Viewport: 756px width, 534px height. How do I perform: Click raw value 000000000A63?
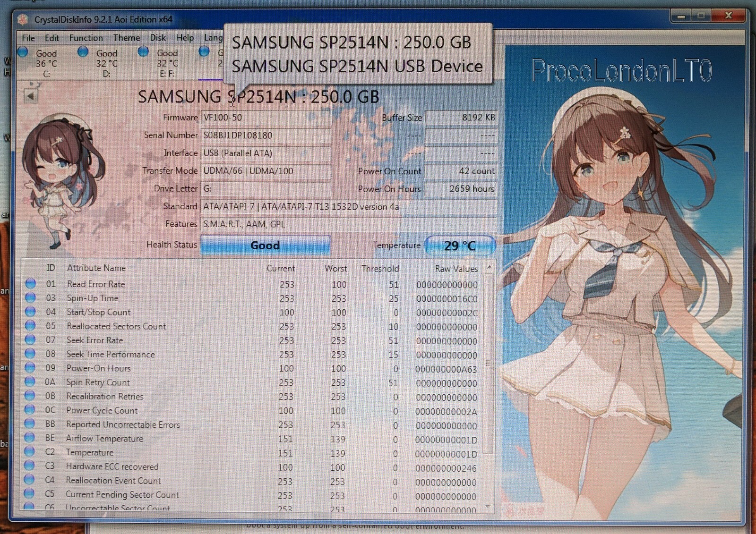(x=446, y=370)
